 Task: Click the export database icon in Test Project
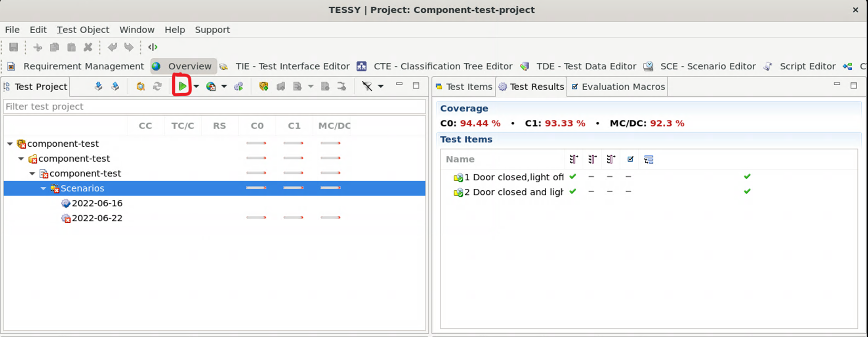pyautogui.click(x=115, y=86)
